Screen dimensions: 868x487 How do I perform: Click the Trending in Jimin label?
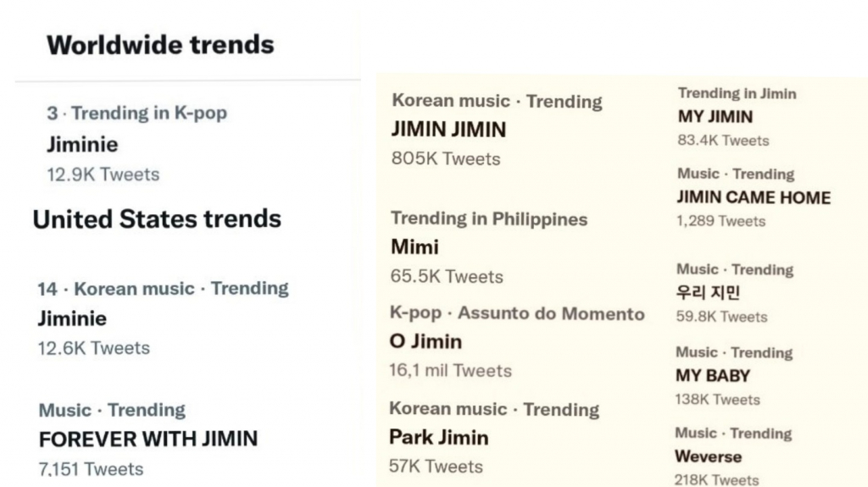(x=737, y=93)
